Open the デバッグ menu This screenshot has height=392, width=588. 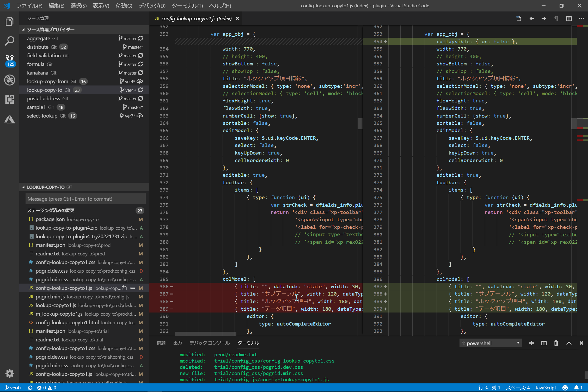(151, 5)
